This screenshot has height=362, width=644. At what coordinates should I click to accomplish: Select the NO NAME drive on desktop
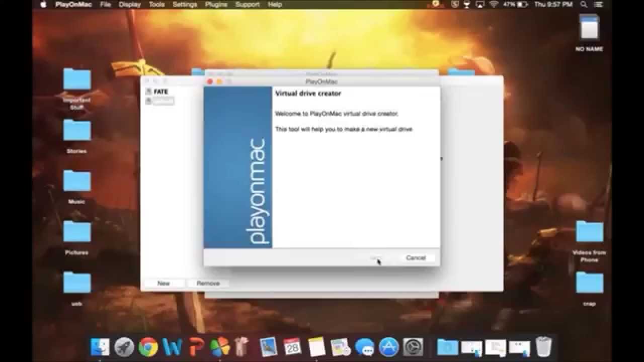(589, 32)
